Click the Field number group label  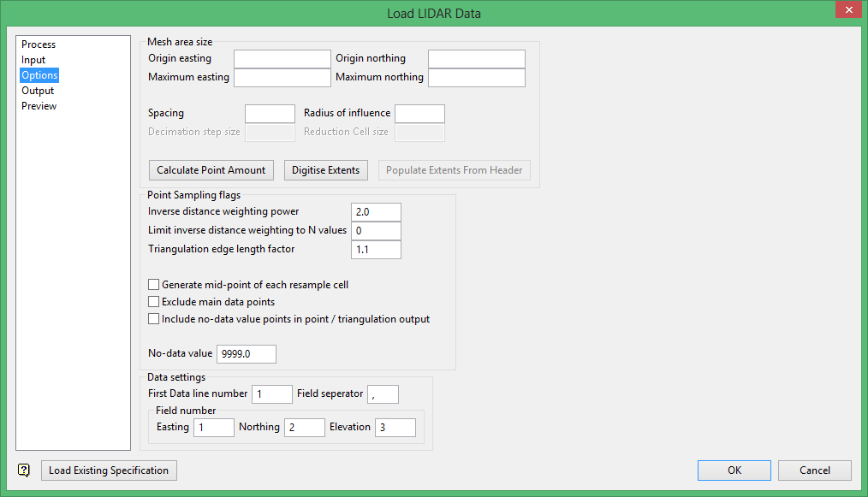click(x=186, y=410)
